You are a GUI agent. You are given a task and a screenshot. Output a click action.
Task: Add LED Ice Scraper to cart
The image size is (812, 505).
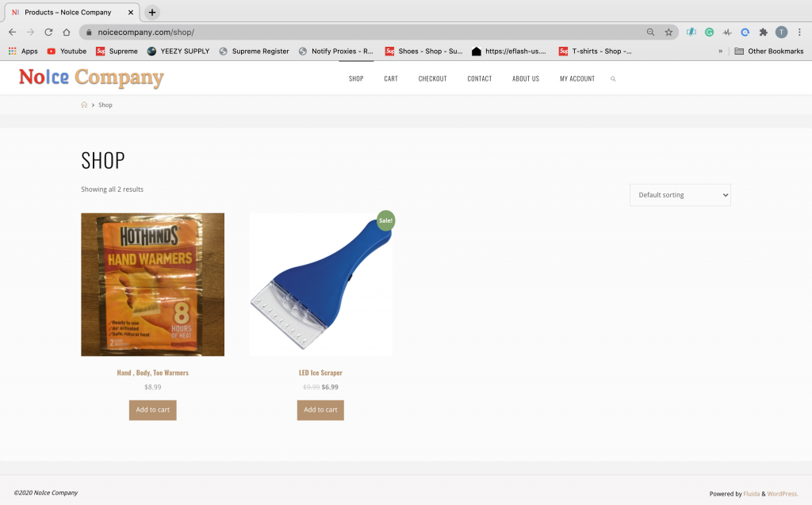320,410
